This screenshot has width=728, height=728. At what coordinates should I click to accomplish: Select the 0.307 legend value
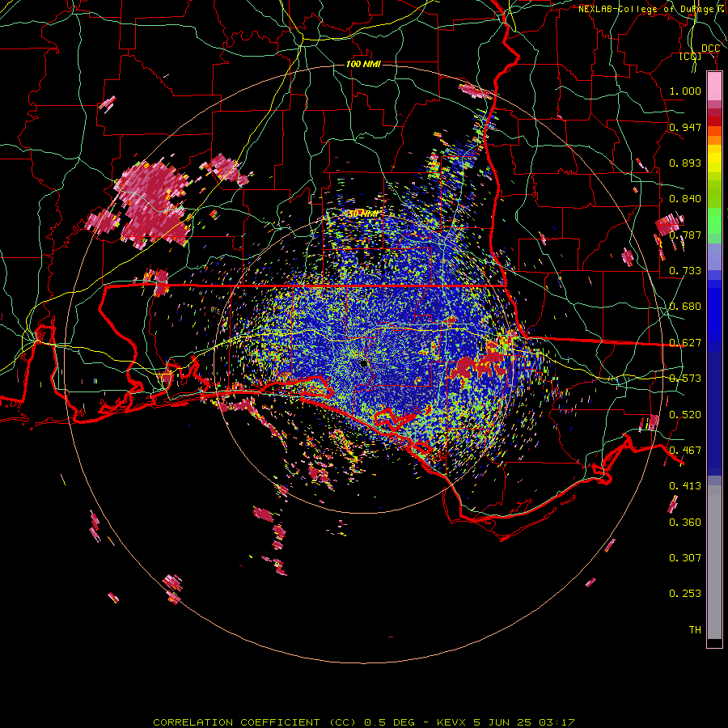(685, 558)
